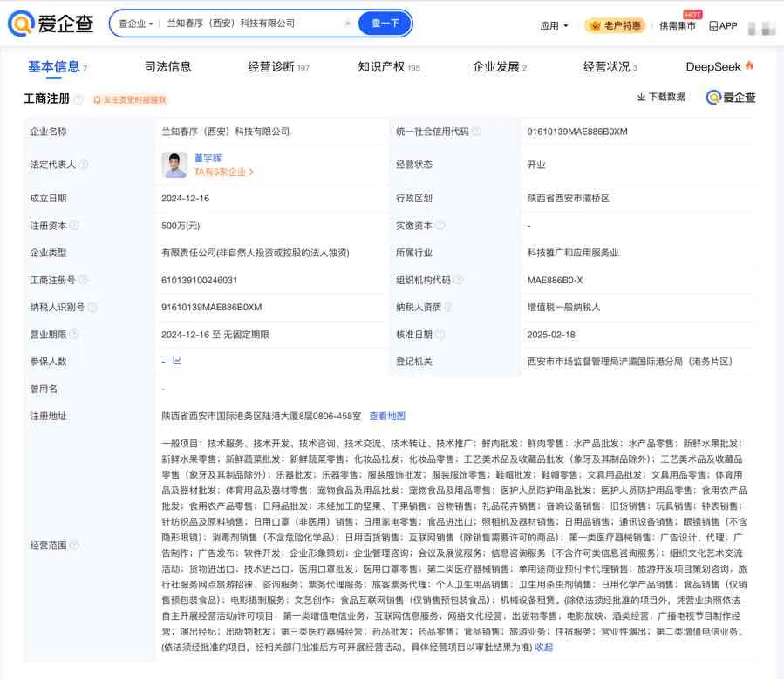
Task: Click the 查一下 search button
Action: coord(385,24)
